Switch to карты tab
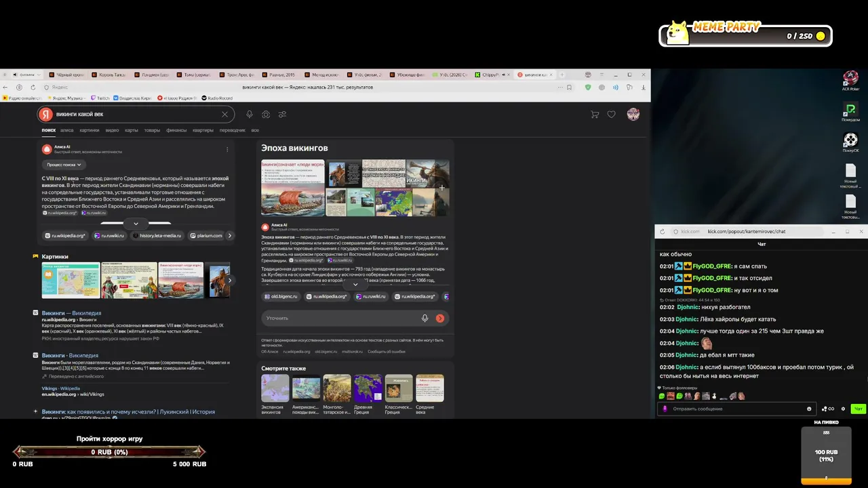The image size is (868, 488). pyautogui.click(x=132, y=130)
